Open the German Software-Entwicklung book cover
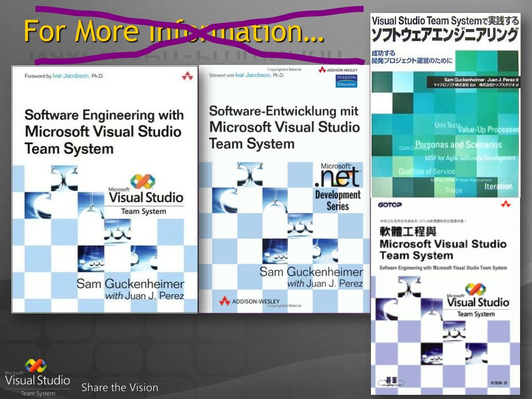The image size is (532, 399). click(x=284, y=189)
